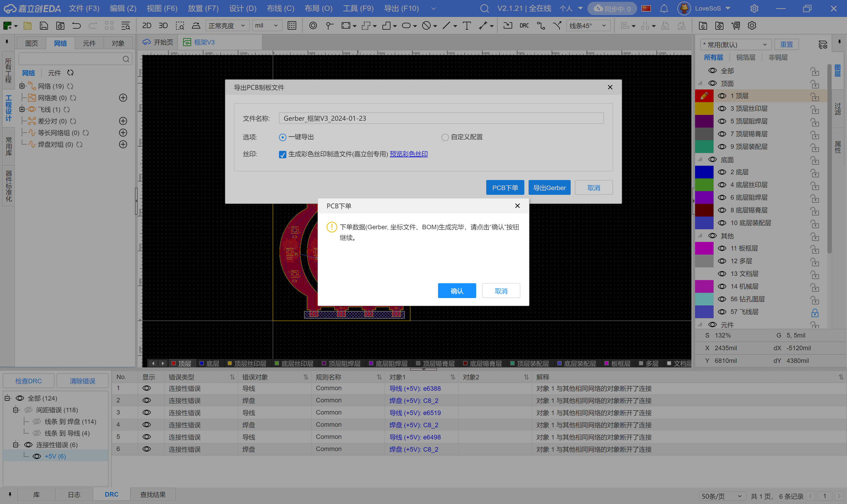Select the Text tool in toolbar
This screenshot has width=847, height=504.
pos(467,26)
